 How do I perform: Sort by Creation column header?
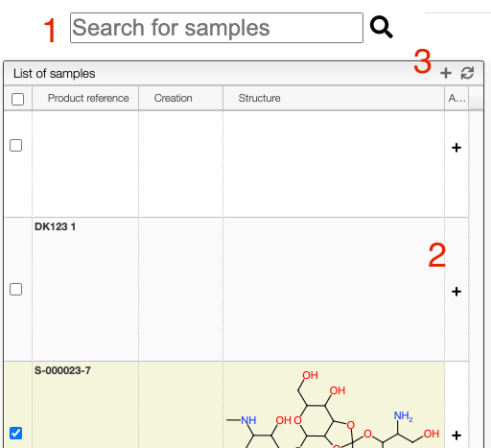[x=174, y=98]
